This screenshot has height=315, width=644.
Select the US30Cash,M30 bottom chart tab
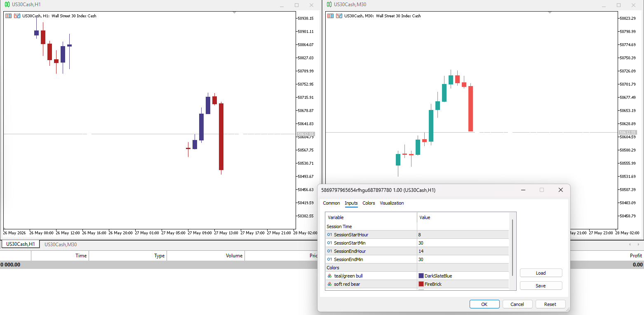(x=61, y=245)
